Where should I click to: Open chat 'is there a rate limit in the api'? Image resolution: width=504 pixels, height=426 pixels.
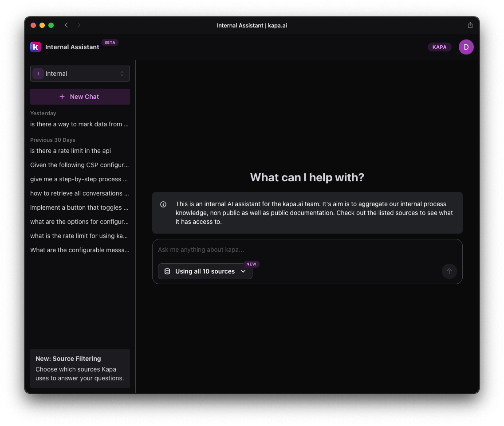pyautogui.click(x=71, y=151)
